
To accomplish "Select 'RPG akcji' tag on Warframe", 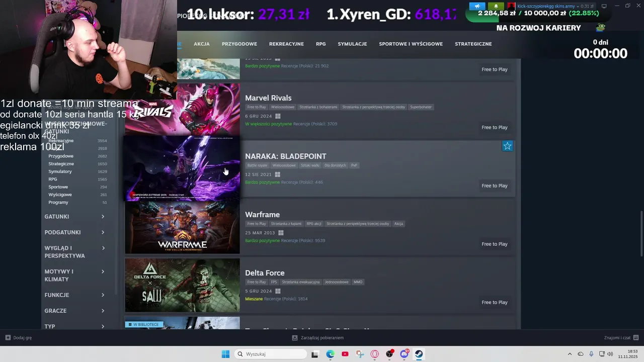I will [x=314, y=224].
